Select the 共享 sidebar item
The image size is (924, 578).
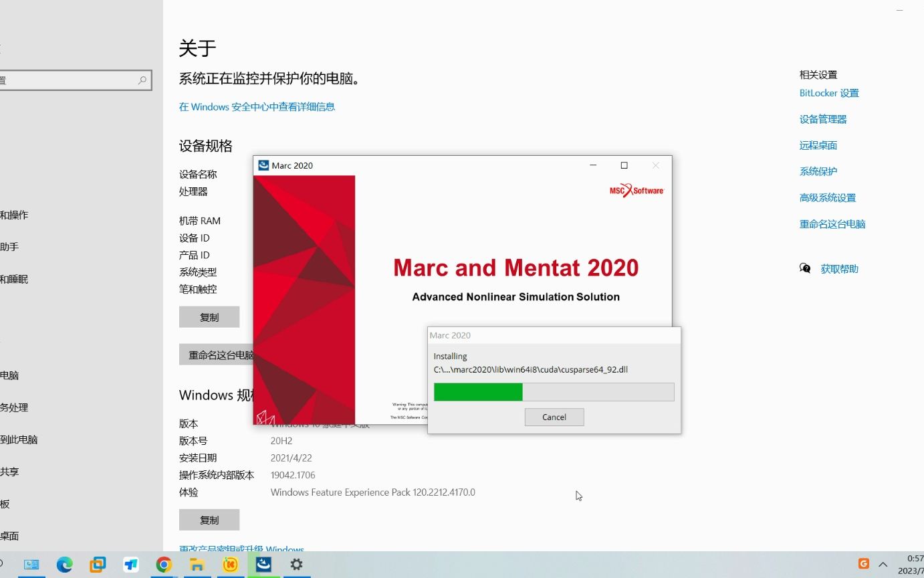pos(9,472)
